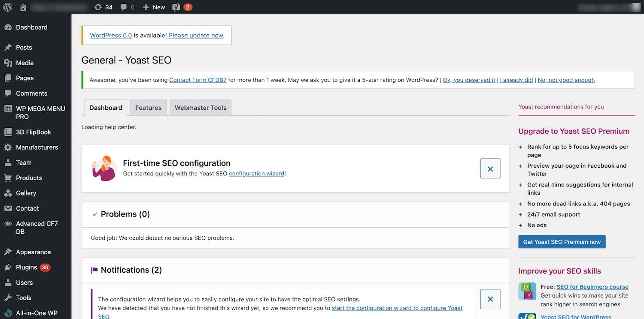Image resolution: width=644 pixels, height=319 pixels.
Task: Open the configuration wizard link
Action: [x=257, y=174]
